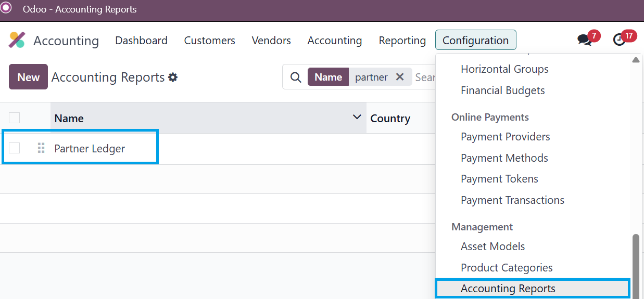Open Payment Tokens
The image size is (644, 299).
coord(499,179)
